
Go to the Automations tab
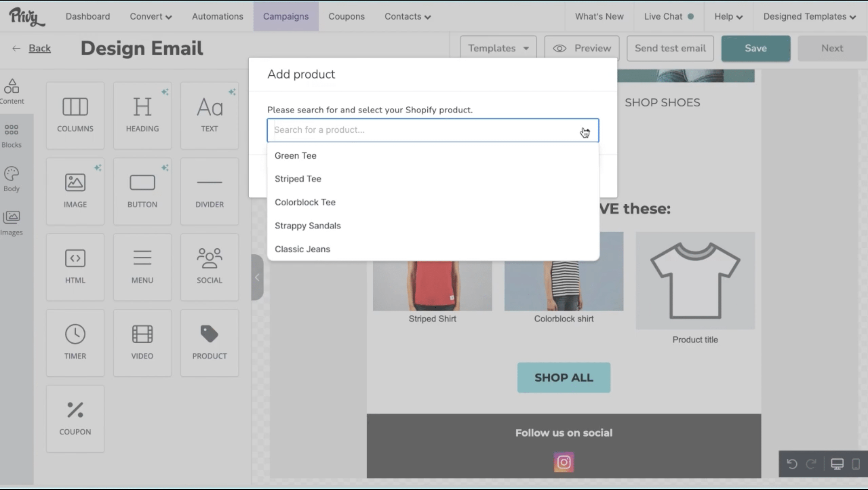217,17
